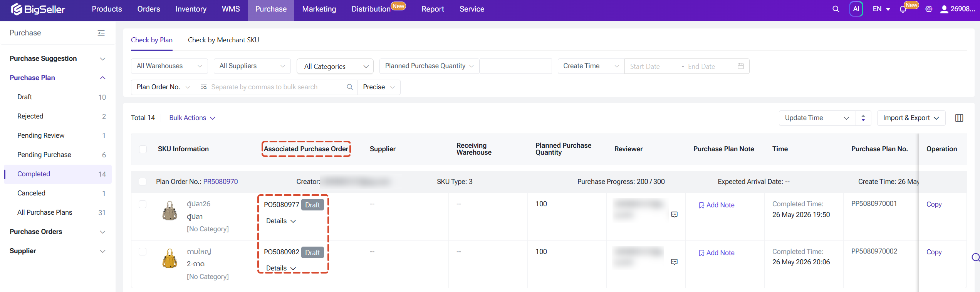Screen dimensions: 980x292
Task: Open the All Categories dropdown
Action: 335,66
